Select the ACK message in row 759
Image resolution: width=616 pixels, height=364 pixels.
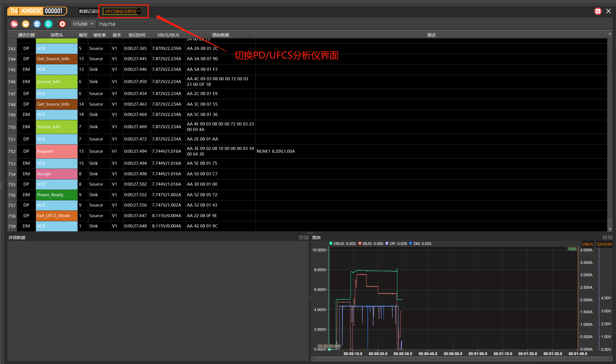pyautogui.click(x=57, y=226)
